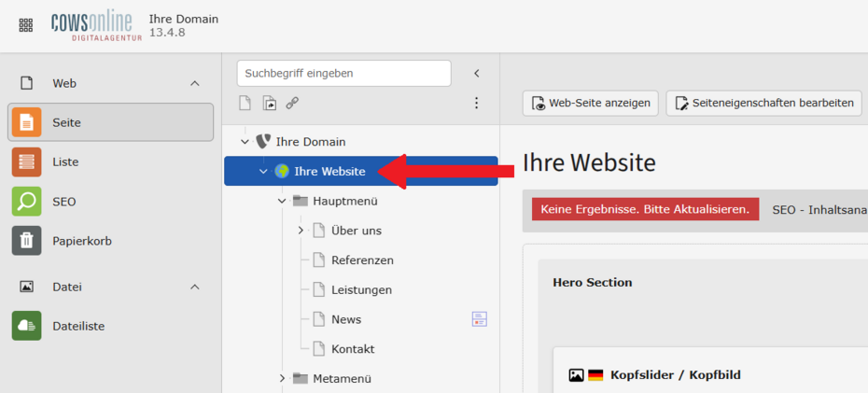Open the Seite module

[111, 122]
